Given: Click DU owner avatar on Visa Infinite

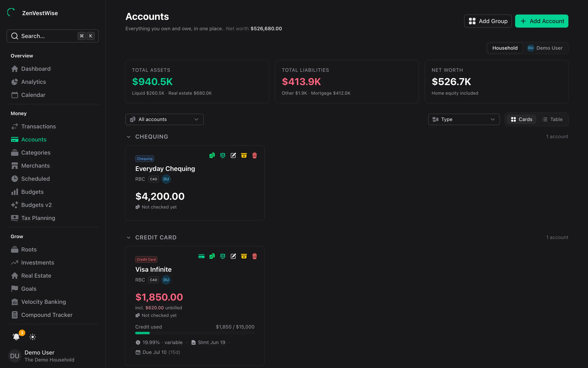Looking at the screenshot, I should tap(166, 280).
